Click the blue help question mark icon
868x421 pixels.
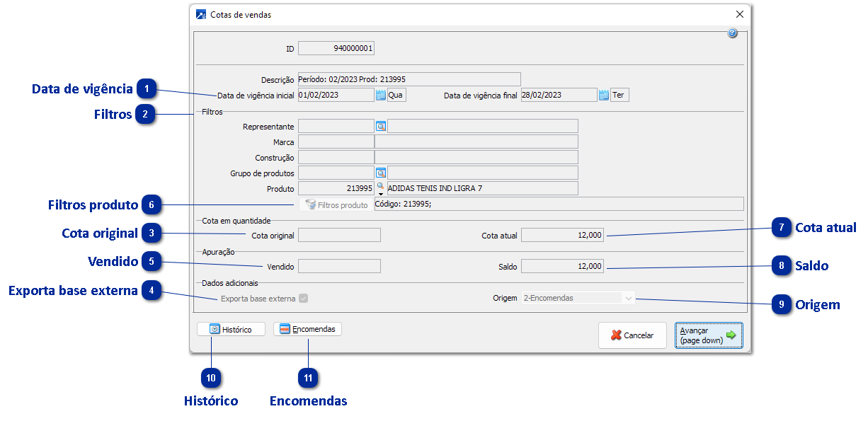(x=732, y=33)
